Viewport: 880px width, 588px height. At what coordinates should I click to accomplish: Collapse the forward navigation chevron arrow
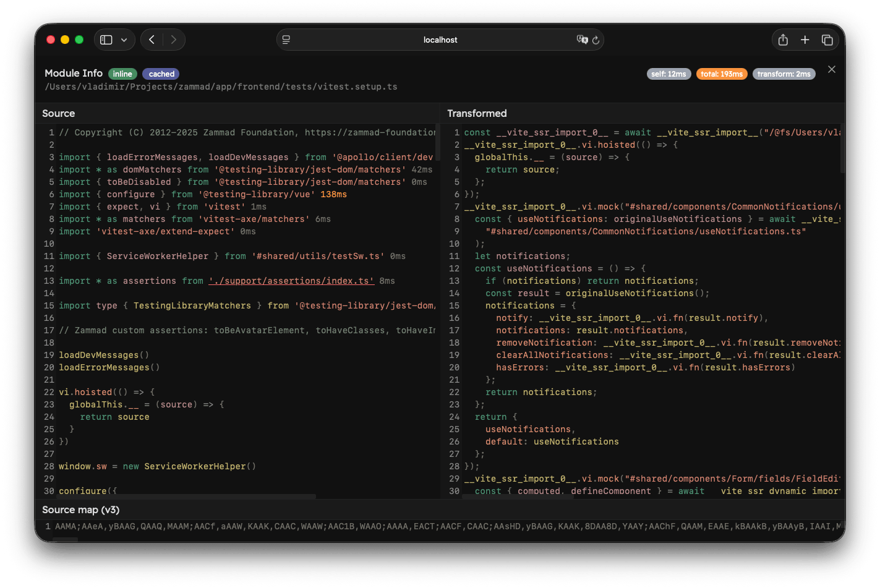173,39
